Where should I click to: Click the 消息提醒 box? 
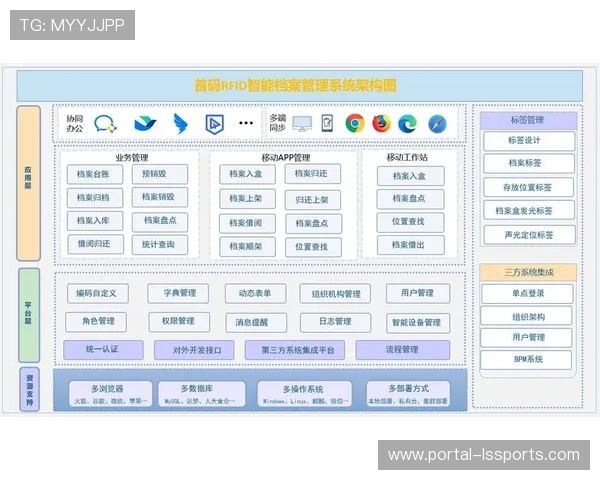pos(256,323)
